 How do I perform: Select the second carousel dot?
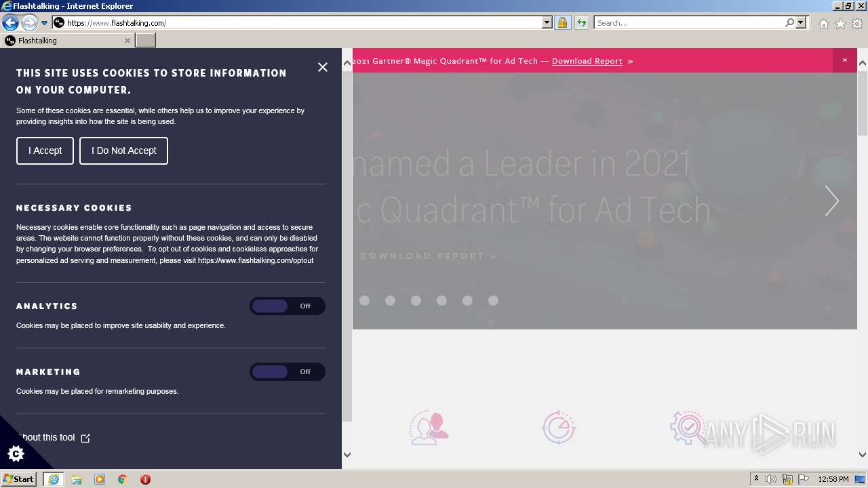[x=390, y=300]
